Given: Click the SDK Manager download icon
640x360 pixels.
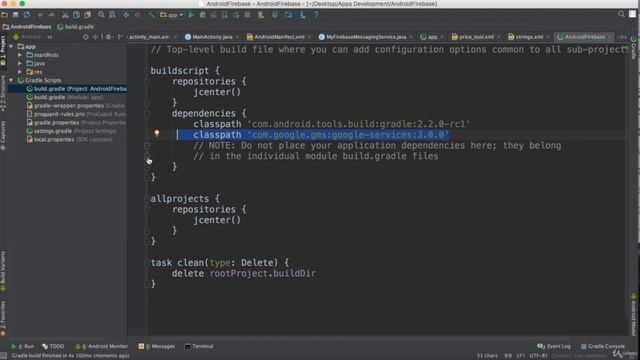Looking at the screenshot, I should (x=302, y=15).
